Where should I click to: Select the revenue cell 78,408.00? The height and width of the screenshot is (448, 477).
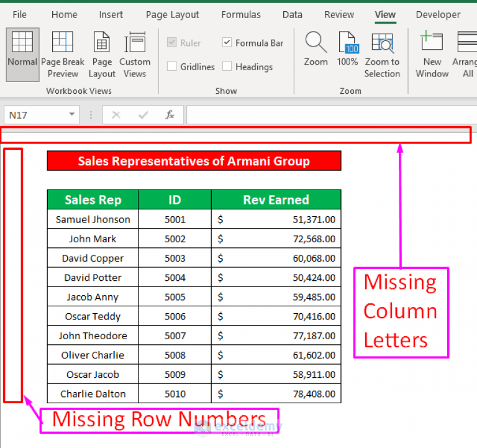276,393
